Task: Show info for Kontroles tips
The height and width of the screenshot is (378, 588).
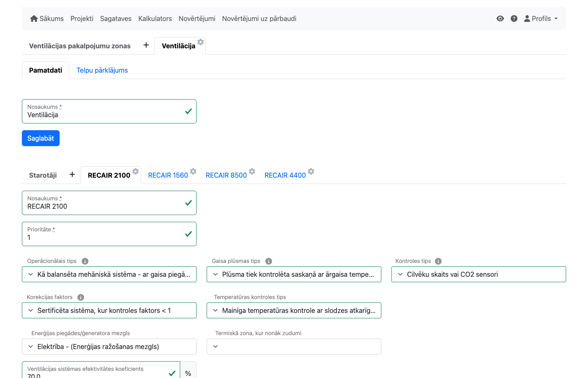Action: (438, 261)
